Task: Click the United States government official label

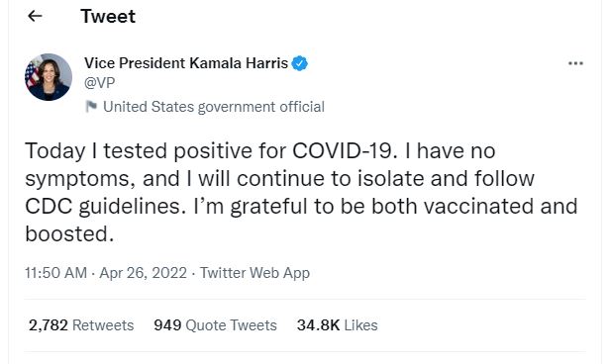Action: 214,107
